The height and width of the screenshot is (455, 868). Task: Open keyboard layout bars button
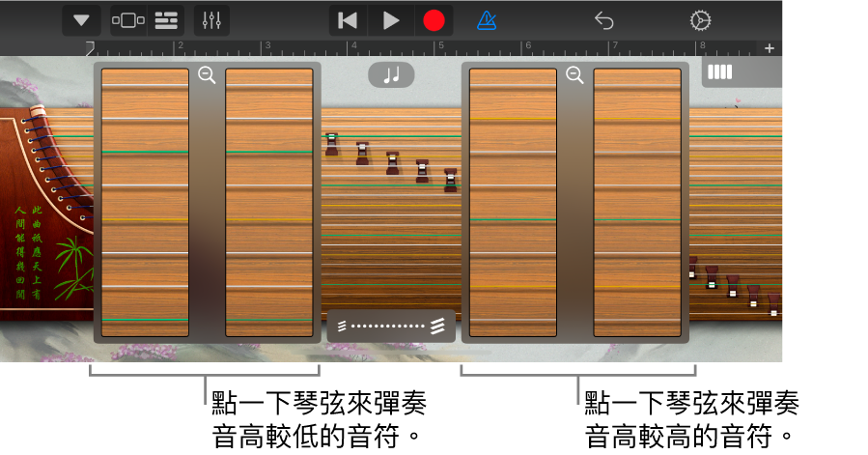(x=719, y=72)
